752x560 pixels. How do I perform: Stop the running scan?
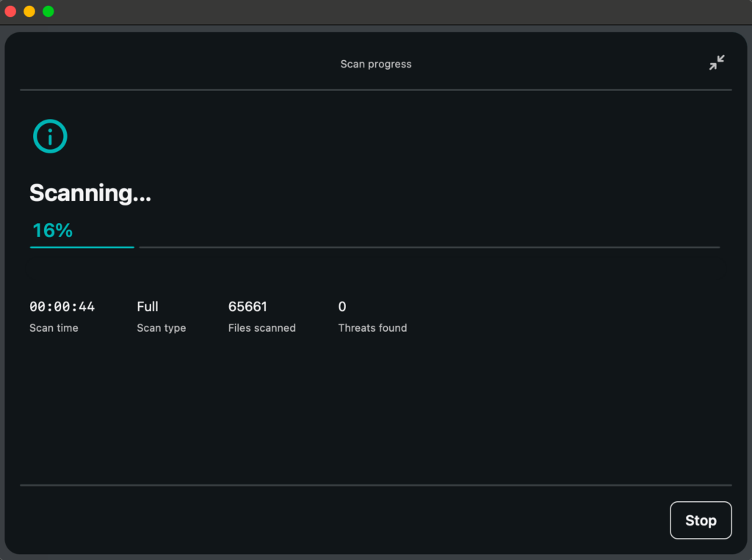click(701, 520)
